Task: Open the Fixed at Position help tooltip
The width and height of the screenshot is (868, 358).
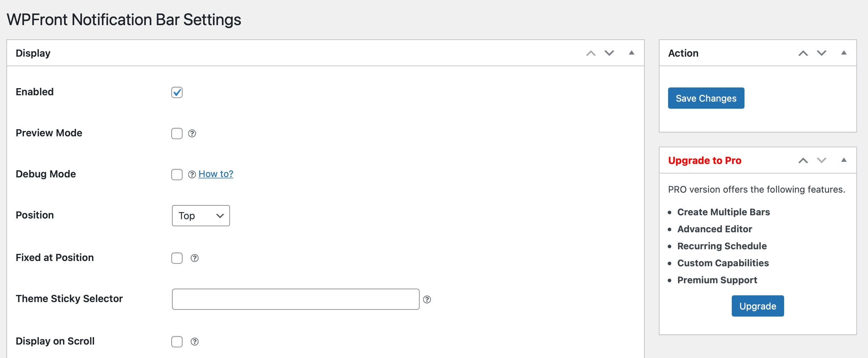Action: pos(194,258)
